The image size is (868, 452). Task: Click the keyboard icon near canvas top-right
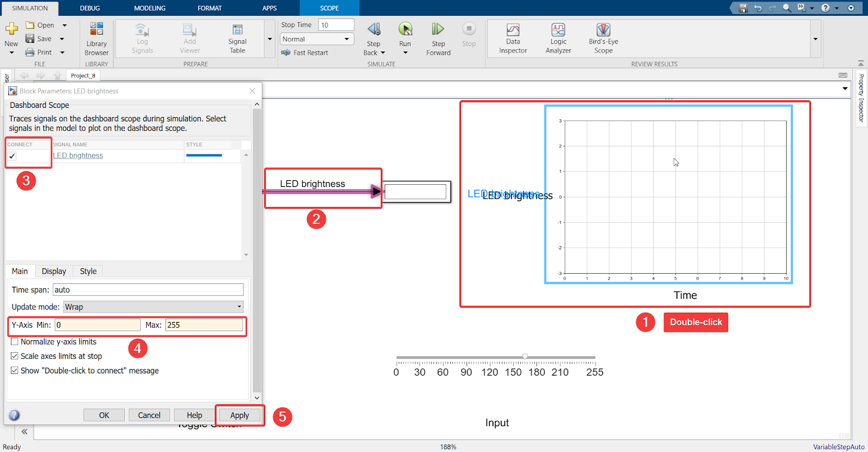click(x=843, y=75)
